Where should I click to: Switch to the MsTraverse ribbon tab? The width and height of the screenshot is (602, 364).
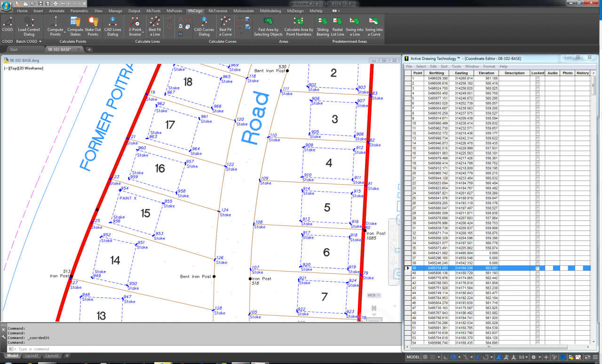[218, 11]
